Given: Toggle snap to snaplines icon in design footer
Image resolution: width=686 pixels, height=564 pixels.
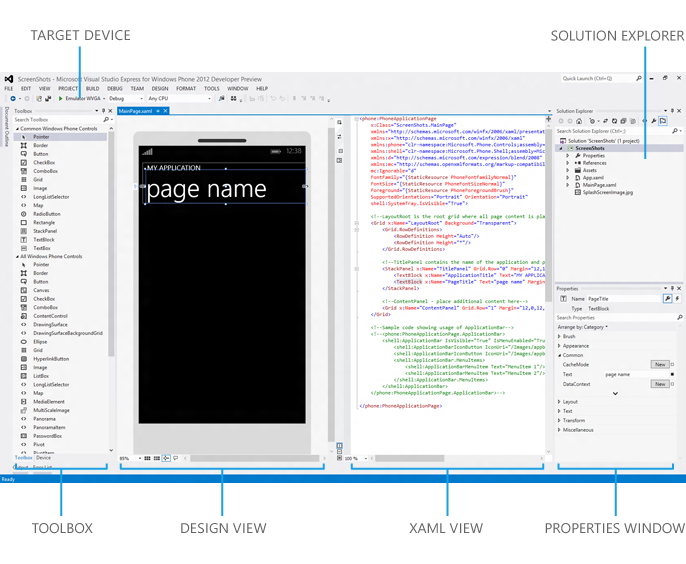Looking at the screenshot, I should pyautogui.click(x=166, y=458).
